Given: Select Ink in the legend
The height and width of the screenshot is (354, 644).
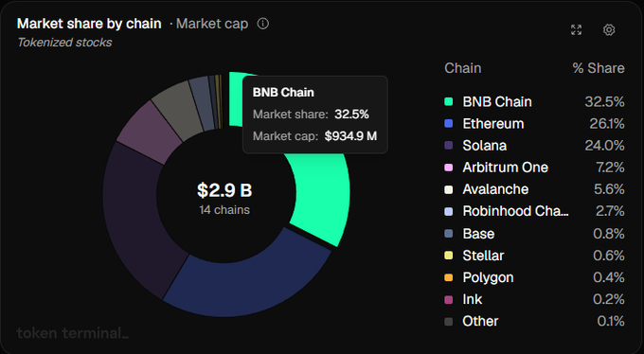Looking at the screenshot, I should 473,299.
